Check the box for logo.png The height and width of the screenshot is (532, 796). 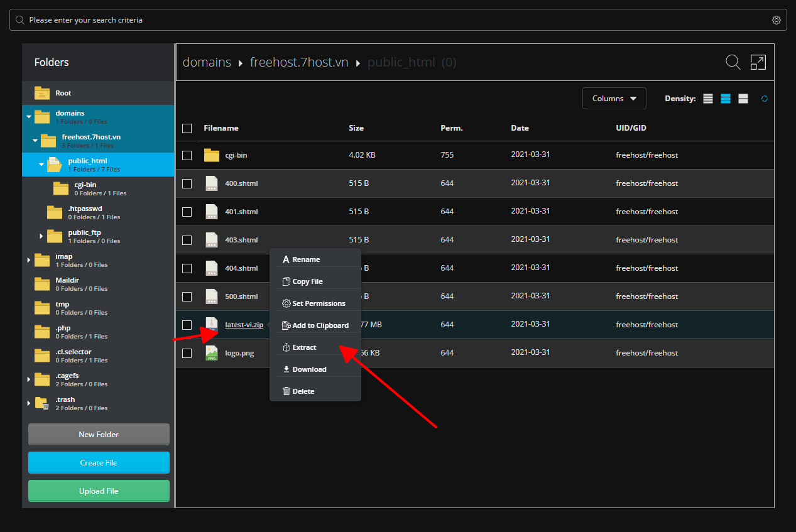187,353
